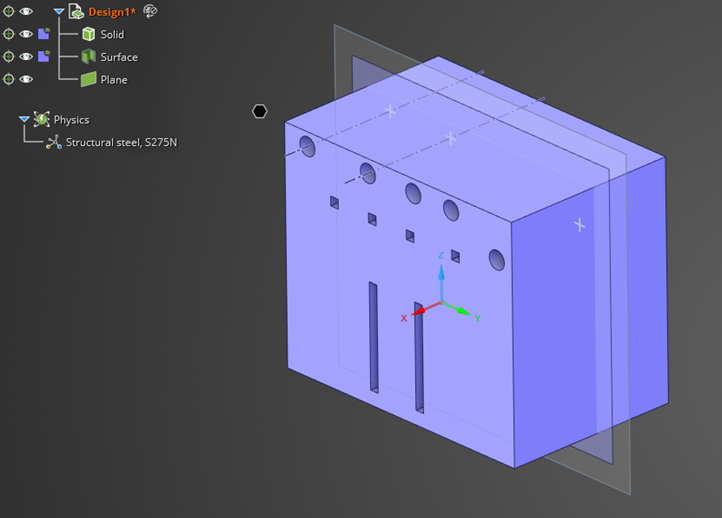Collapse the Physics tree section
Viewport: 722px width, 518px height.
[x=24, y=120]
